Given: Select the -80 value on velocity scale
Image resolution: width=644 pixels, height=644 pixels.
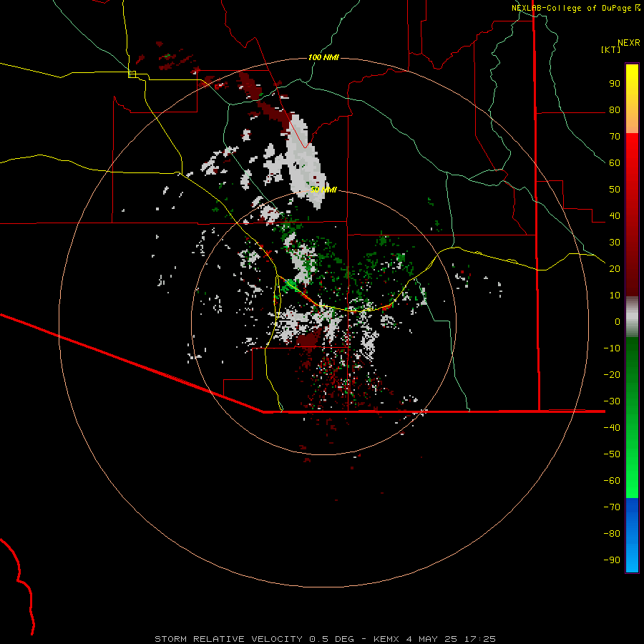Looking at the screenshot, I should (612, 534).
